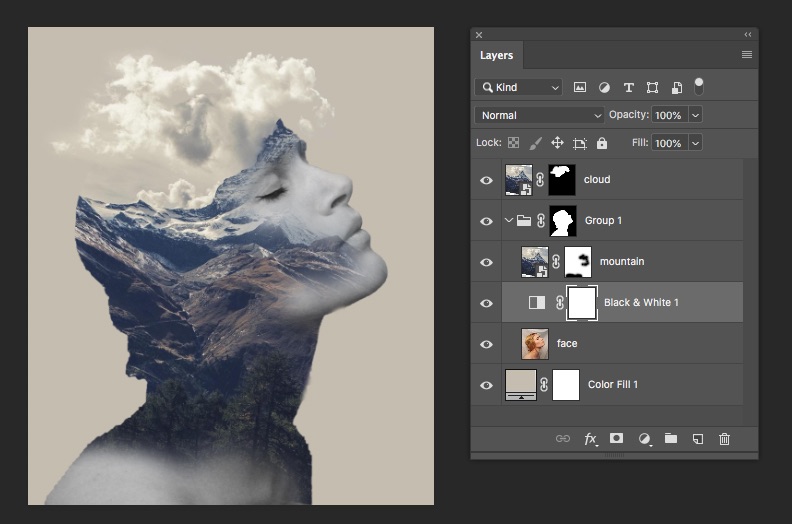Toggle visibility of the mountain layer

487,262
